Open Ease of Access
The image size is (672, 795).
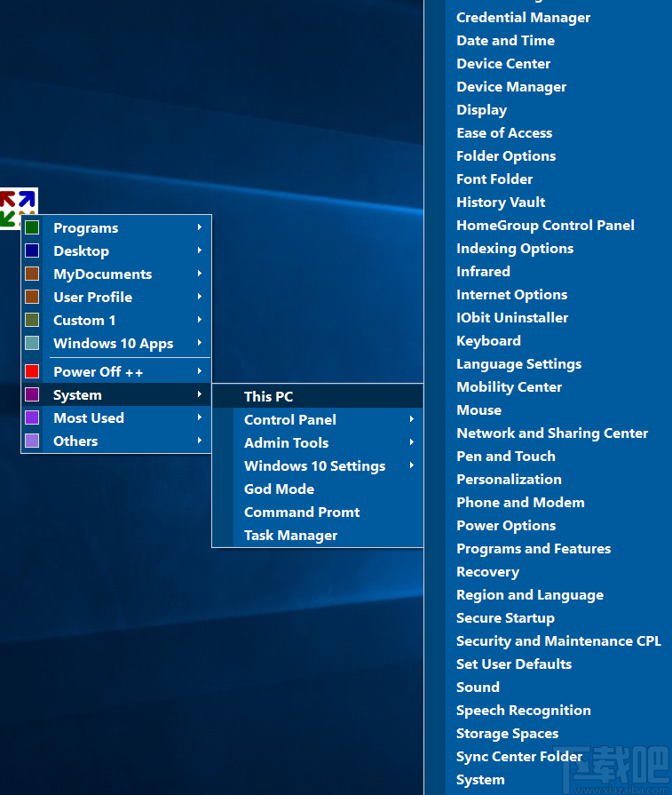504,133
